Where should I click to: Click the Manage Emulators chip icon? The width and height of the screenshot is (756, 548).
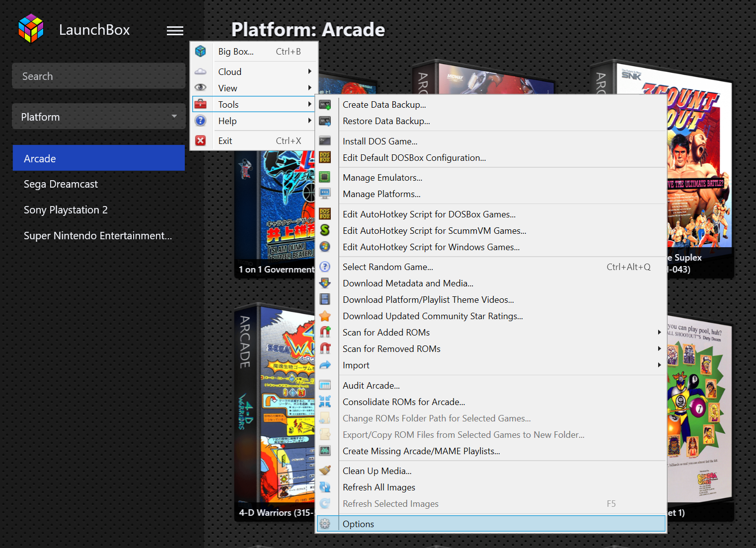(325, 177)
